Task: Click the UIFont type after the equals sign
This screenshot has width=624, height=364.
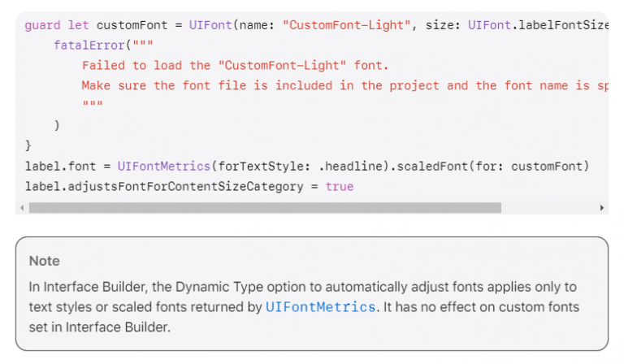Action: tap(208, 25)
